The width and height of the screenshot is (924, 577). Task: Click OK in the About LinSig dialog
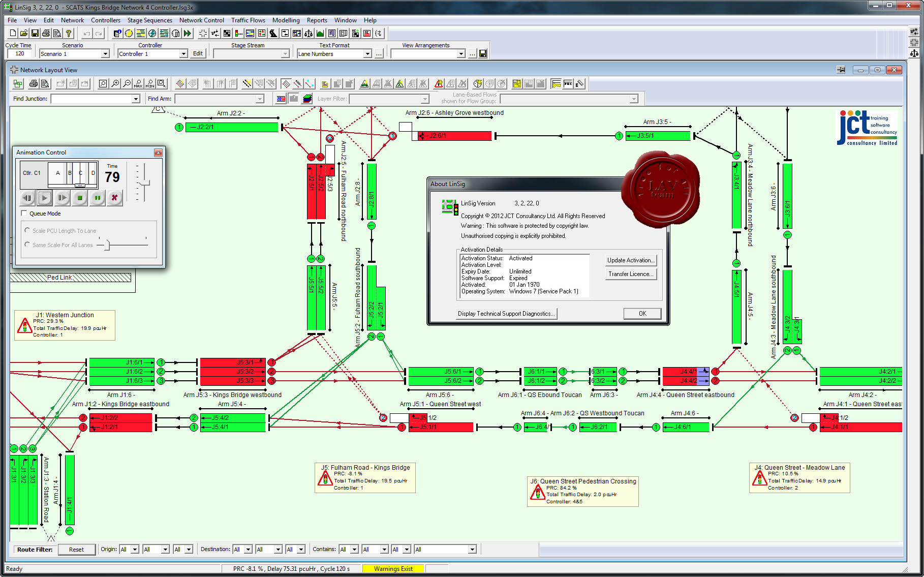click(x=642, y=314)
